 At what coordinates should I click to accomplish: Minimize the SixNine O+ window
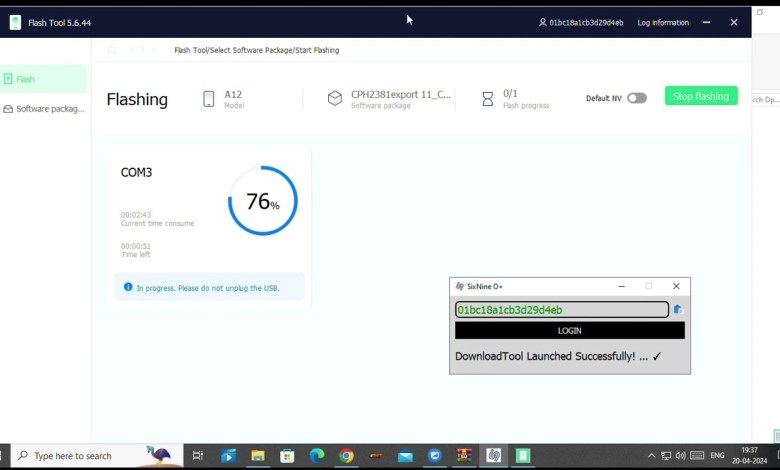[620, 286]
